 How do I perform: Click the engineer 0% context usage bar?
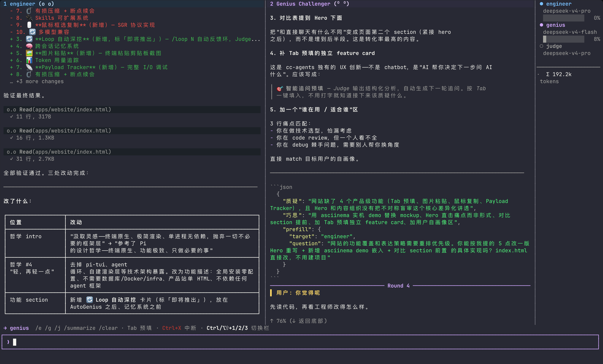click(563, 18)
